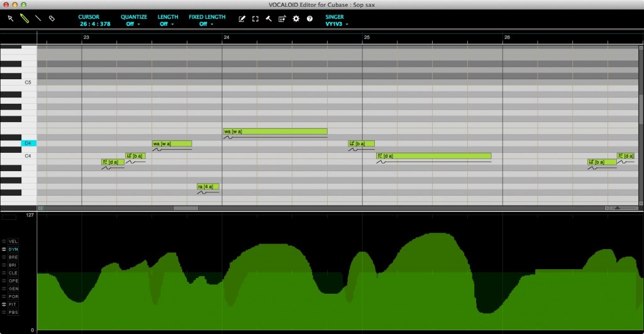Image resolution: width=644 pixels, height=334 pixels.
Task: Click right arrow of horizontal scrollbar
Action: [607, 208]
